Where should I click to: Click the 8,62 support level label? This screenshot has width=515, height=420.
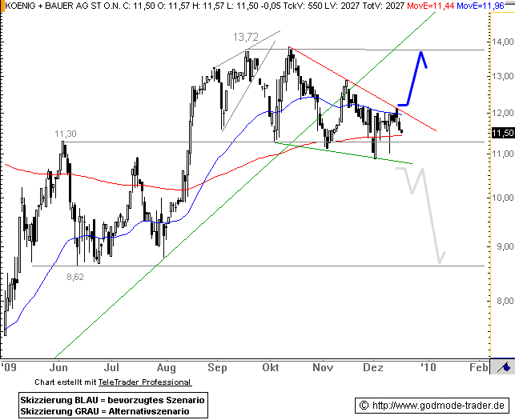pyautogui.click(x=75, y=277)
